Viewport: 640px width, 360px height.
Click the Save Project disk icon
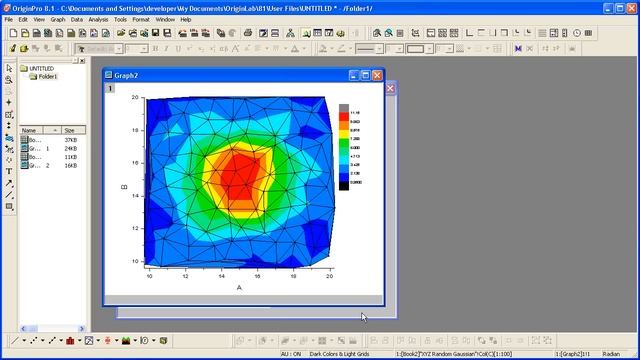(156, 33)
